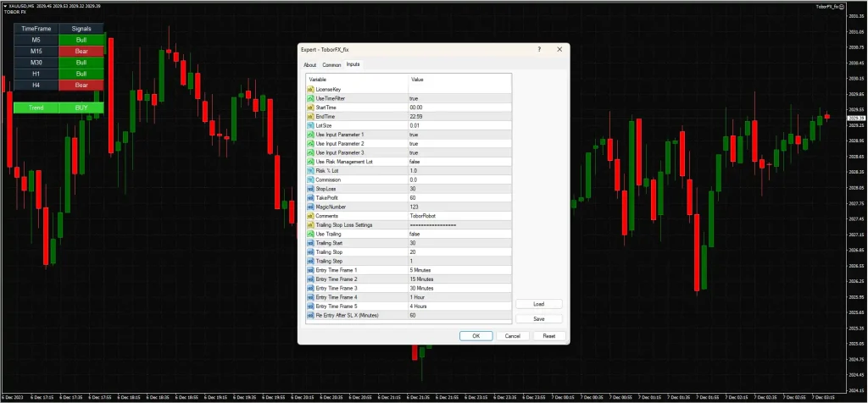Viewport: 868px width, 403px height.
Task: Open Entry Time Frame 2 value 15 Minutes
Action: coord(459,279)
